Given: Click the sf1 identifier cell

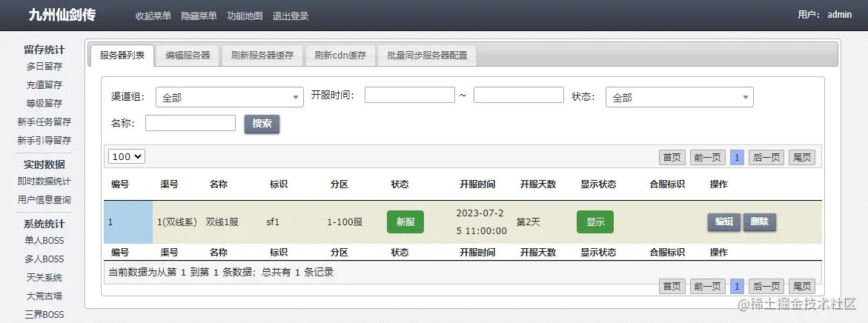Looking at the screenshot, I should (273, 222).
